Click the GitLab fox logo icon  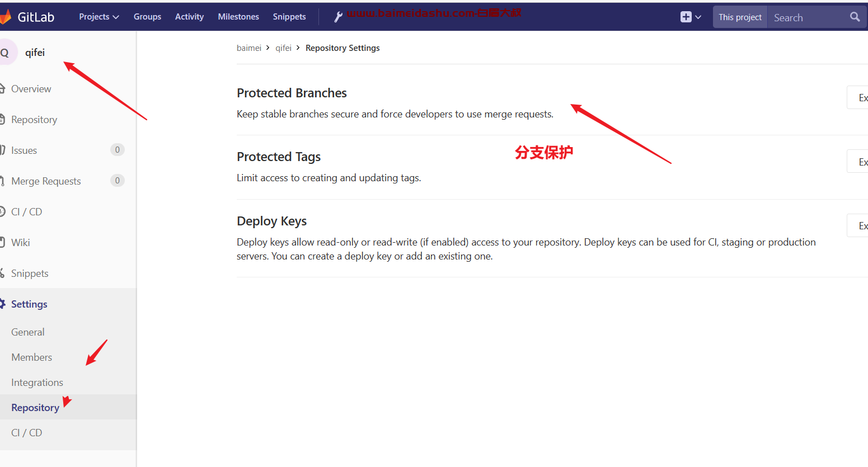point(5,17)
